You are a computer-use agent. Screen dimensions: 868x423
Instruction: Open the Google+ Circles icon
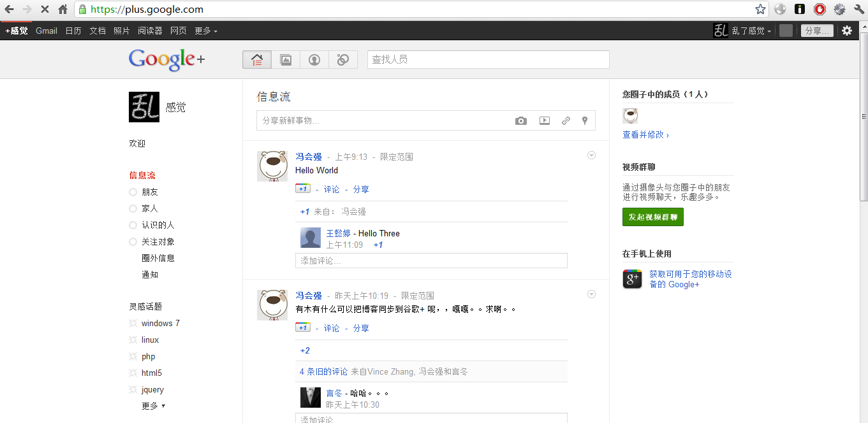pos(343,60)
